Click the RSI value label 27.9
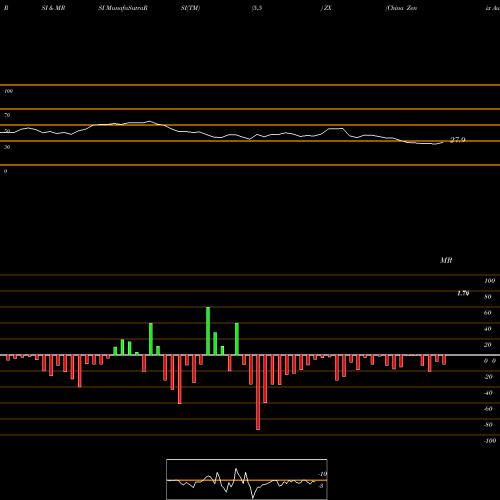500x500 pixels. pos(458,140)
